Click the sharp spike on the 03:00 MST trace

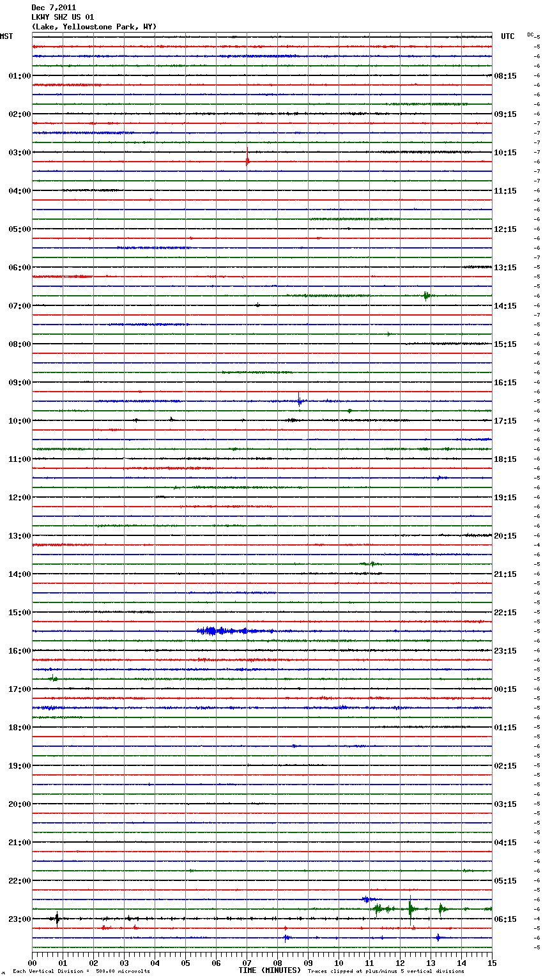point(247,157)
